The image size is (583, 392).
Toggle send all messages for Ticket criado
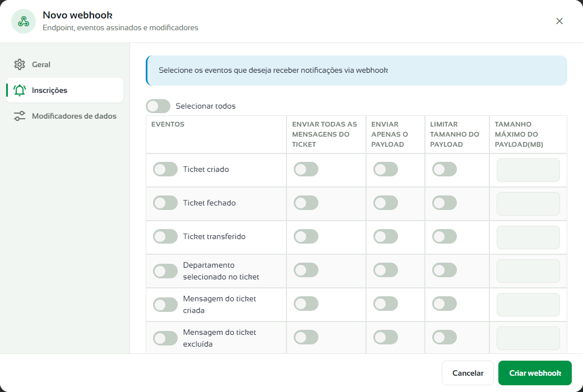tap(306, 169)
